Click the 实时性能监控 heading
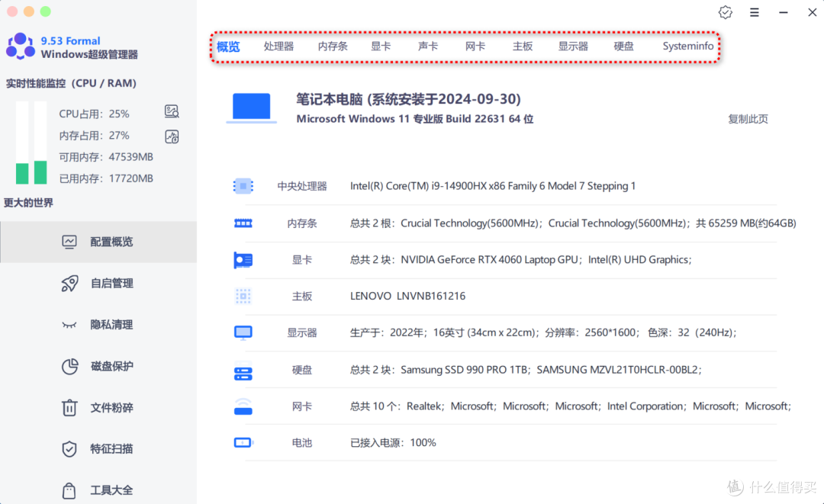The width and height of the screenshot is (824, 504). click(71, 83)
